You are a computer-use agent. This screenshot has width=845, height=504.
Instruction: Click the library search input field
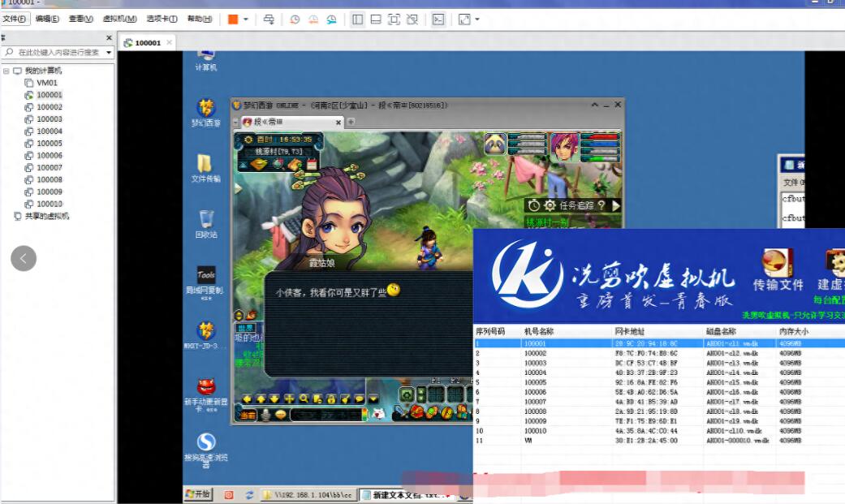click(58, 52)
